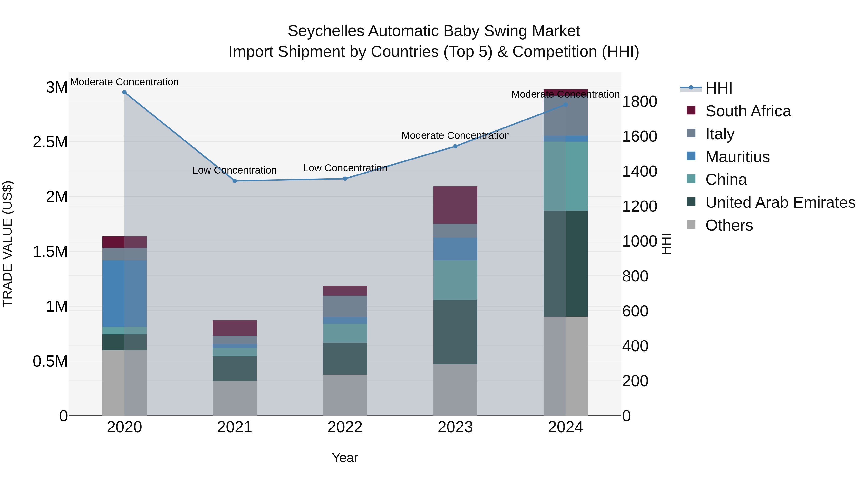868x488 pixels.
Task: Click the 2021 HHI data point
Action: [235, 181]
